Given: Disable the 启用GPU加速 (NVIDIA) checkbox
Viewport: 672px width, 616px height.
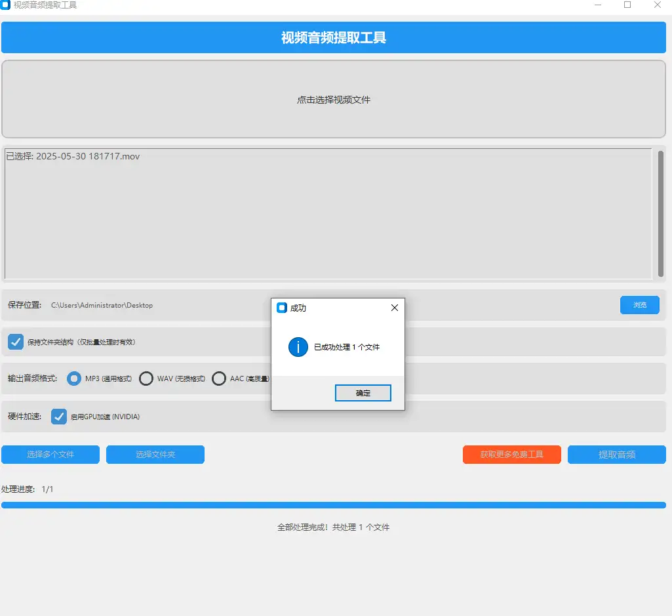Looking at the screenshot, I should (59, 417).
